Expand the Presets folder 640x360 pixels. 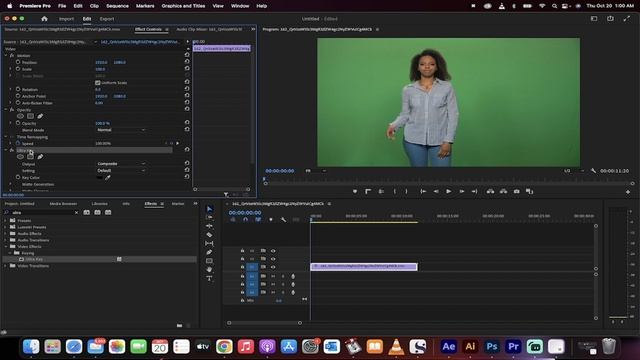pos(5,220)
